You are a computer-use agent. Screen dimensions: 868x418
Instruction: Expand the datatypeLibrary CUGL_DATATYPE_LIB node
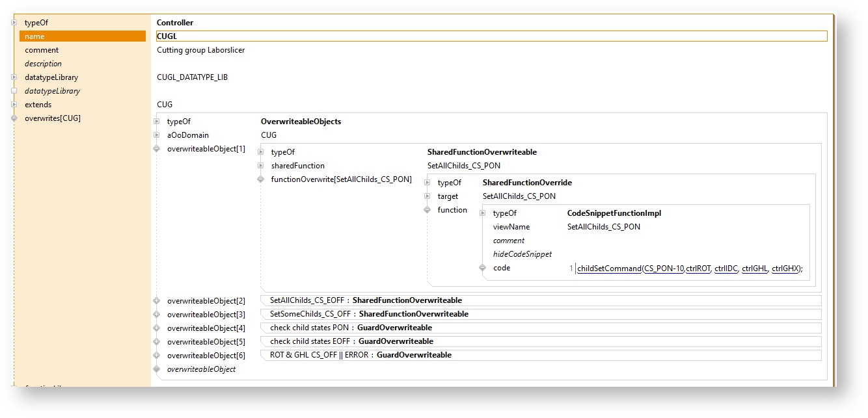point(14,77)
